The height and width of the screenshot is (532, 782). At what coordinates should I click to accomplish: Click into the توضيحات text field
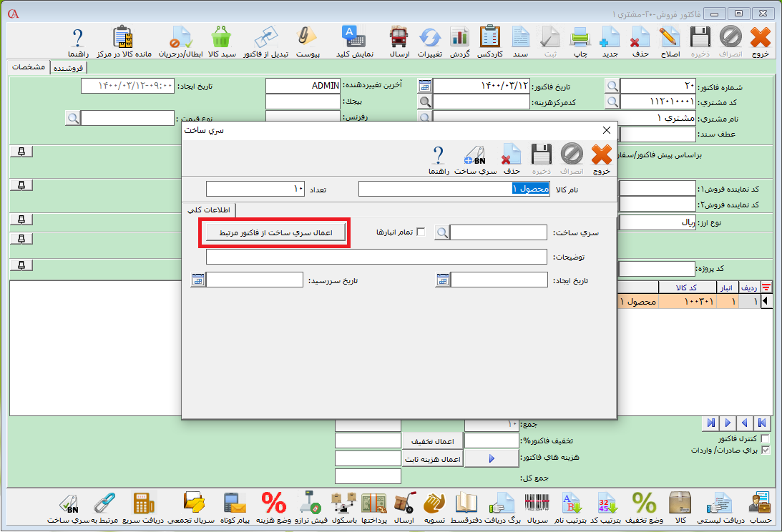[x=376, y=257]
